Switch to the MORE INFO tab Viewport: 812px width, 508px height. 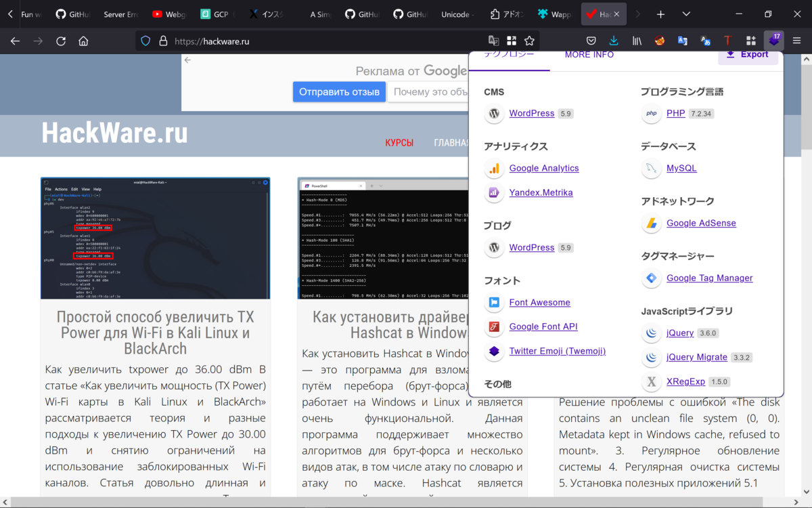tap(589, 55)
